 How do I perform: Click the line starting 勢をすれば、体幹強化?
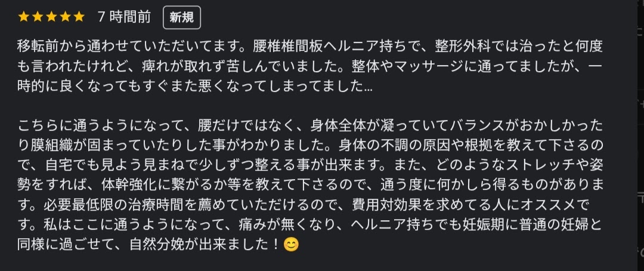pyautogui.click(x=310, y=185)
